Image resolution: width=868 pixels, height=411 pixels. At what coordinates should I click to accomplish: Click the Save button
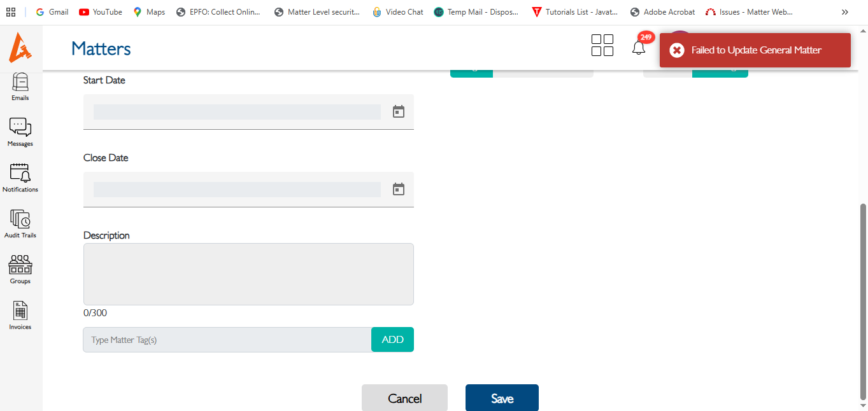coord(502,398)
